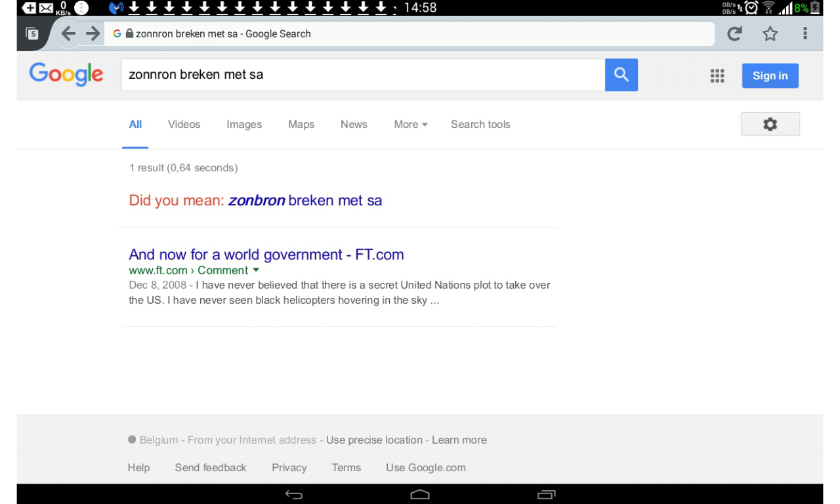Click the '1 result (0,64 seconds)' text

(183, 168)
